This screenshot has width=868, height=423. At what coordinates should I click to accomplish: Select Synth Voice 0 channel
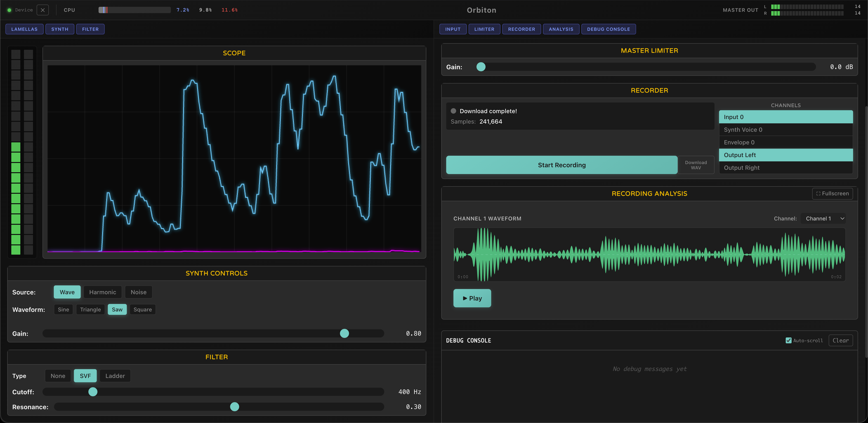786,130
